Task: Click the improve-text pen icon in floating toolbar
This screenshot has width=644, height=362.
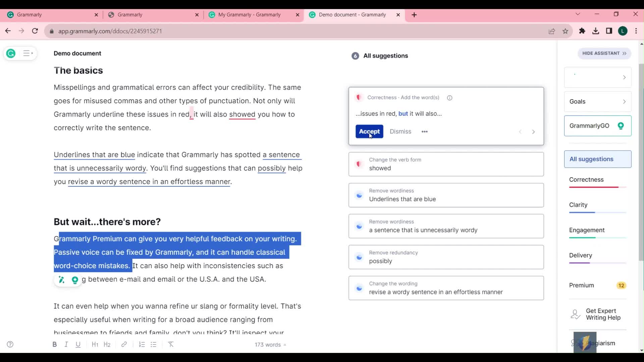Action: point(61,280)
